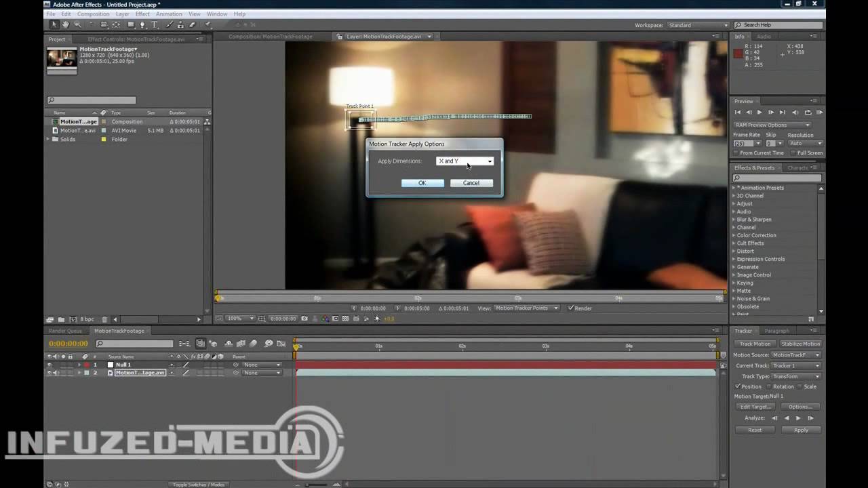Click Apply in Tracker panel
This screenshot has height=488, width=868.
pos(801,430)
